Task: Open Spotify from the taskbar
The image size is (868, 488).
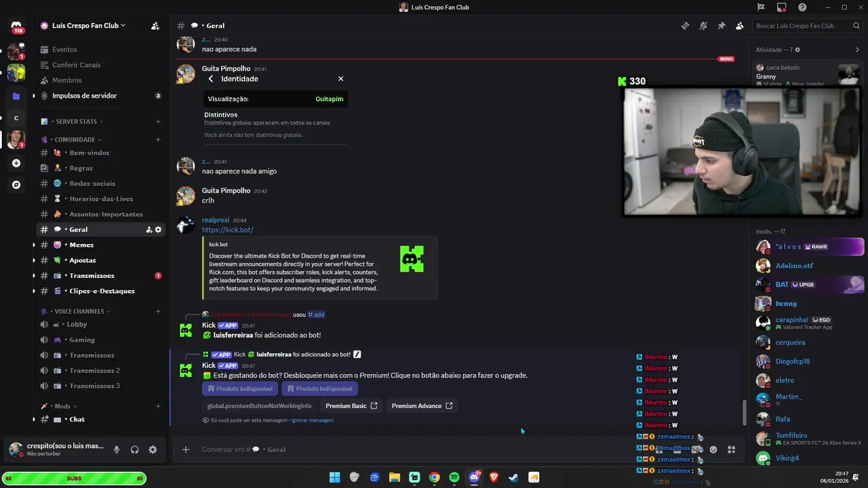Action: point(454,477)
